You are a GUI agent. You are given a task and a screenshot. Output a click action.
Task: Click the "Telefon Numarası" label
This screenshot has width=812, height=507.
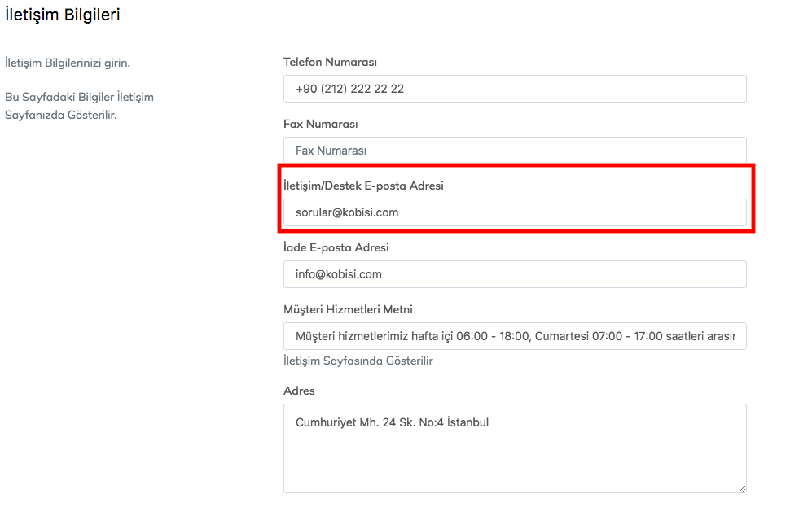tap(330, 62)
